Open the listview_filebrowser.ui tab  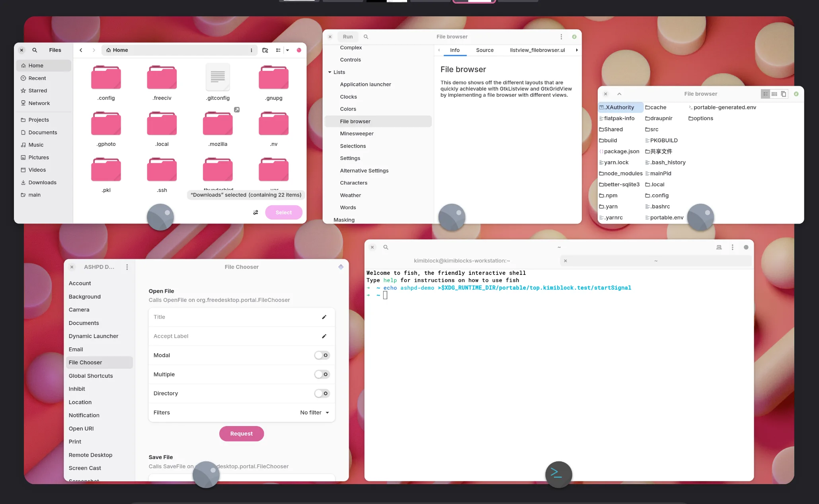coord(537,50)
